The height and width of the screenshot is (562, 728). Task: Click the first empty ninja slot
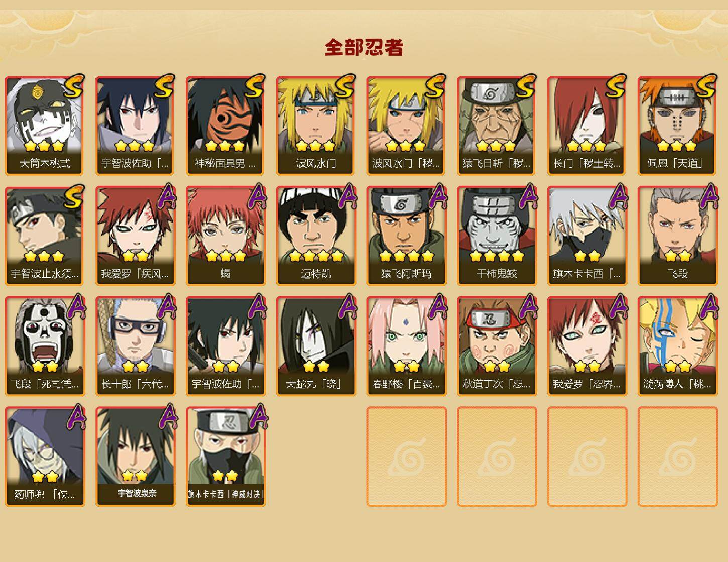point(406,457)
